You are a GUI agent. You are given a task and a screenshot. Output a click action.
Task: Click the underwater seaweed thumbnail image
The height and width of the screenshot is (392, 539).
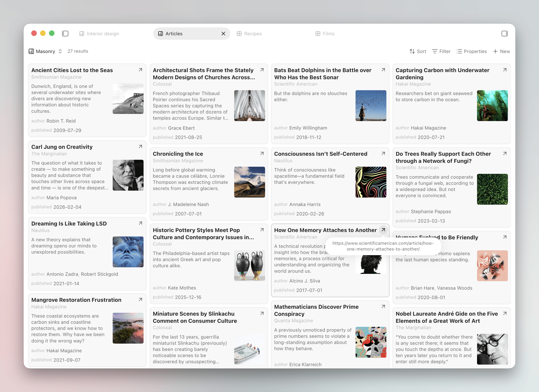click(492, 106)
